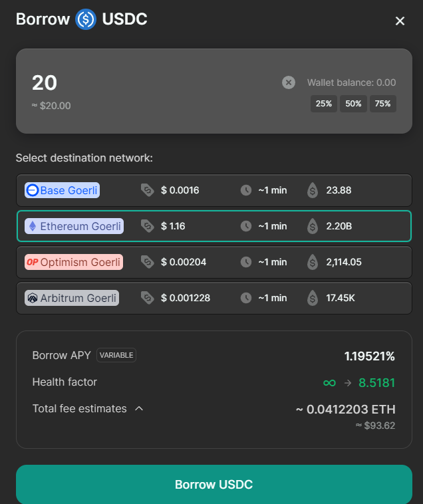Screen dimensions: 423x504
Task: Click the ≈ $93.62 fee estimate
Action: [x=375, y=426]
